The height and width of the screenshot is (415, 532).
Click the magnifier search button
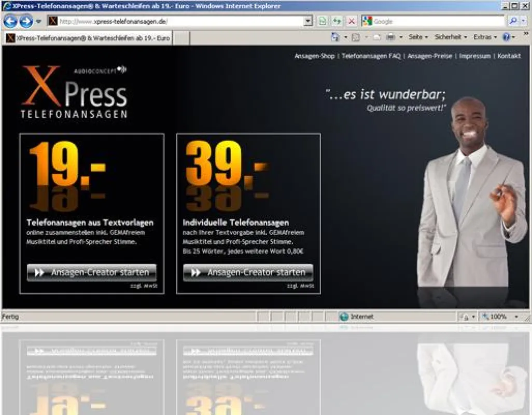pyautogui.click(x=513, y=21)
